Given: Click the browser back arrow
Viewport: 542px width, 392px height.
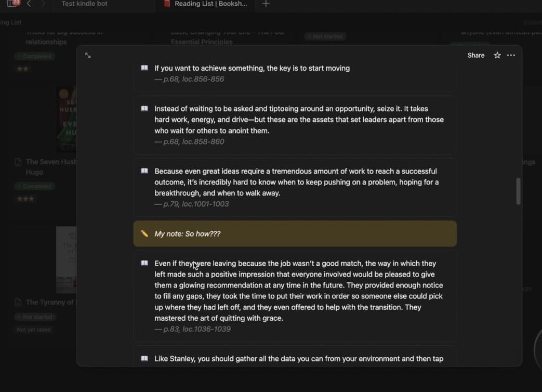Looking at the screenshot, I should (29, 4).
